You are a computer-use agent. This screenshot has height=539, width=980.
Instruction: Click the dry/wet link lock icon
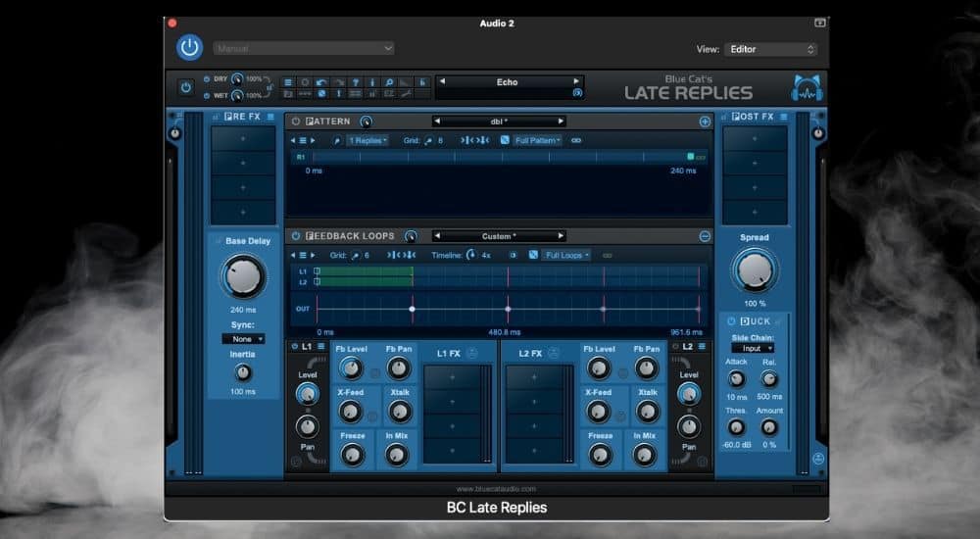tap(270, 88)
